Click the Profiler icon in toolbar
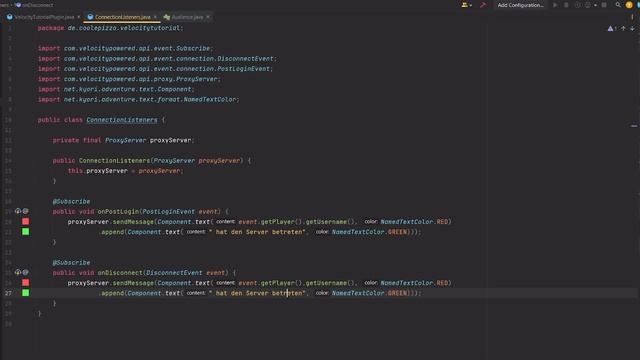 click(588, 5)
